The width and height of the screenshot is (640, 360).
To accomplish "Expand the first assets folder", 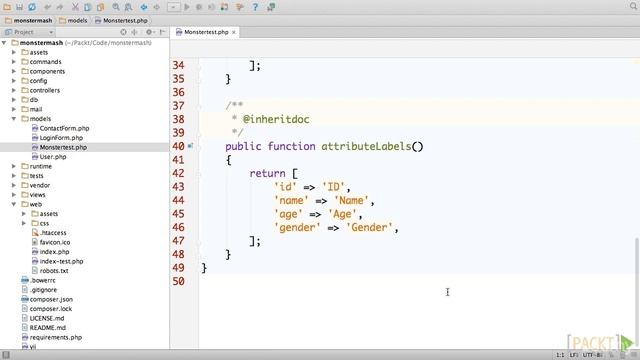I will click(x=14, y=52).
